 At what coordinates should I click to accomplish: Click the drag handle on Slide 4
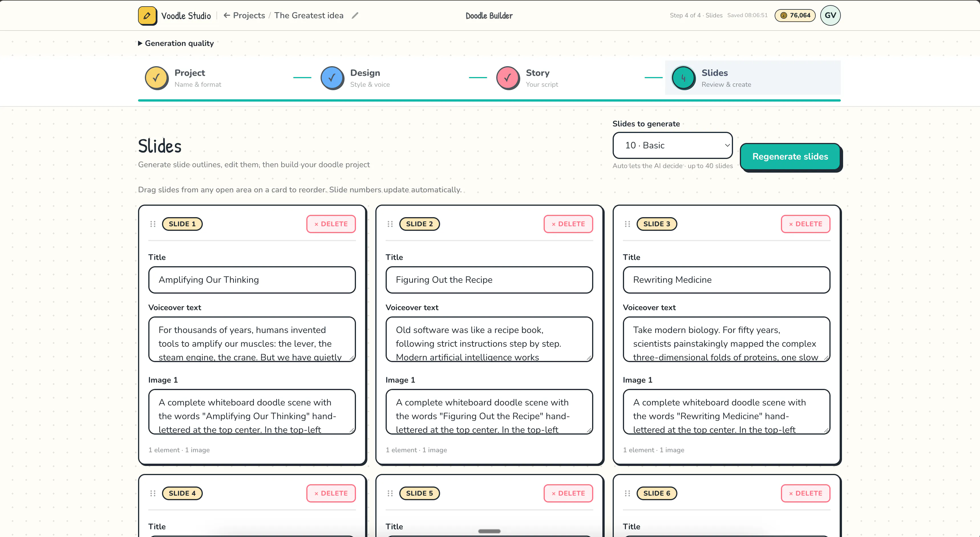pos(153,493)
